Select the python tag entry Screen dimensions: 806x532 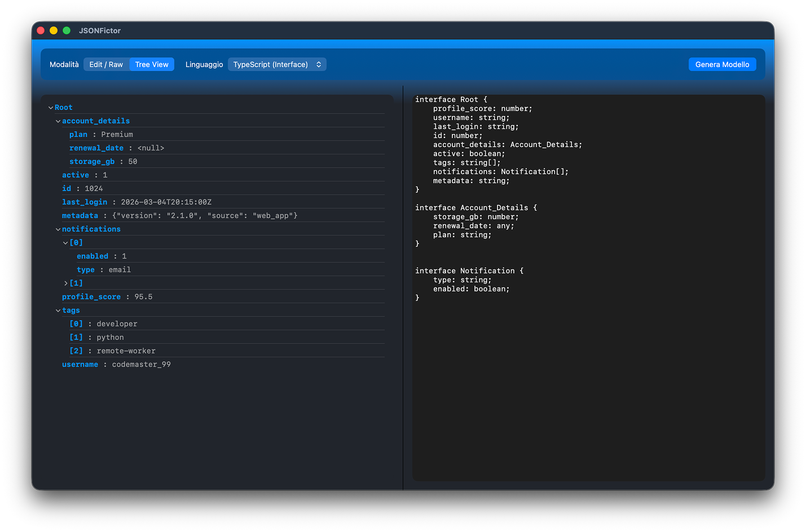110,338
